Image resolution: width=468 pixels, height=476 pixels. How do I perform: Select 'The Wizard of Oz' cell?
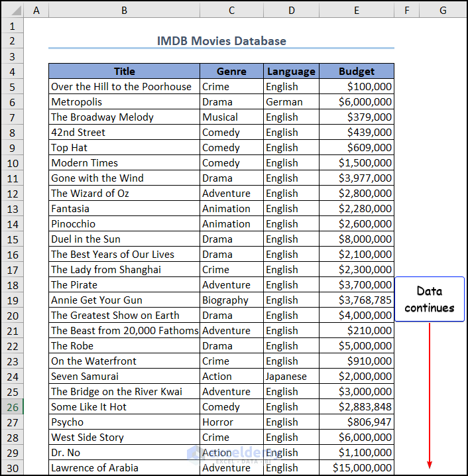click(124, 193)
